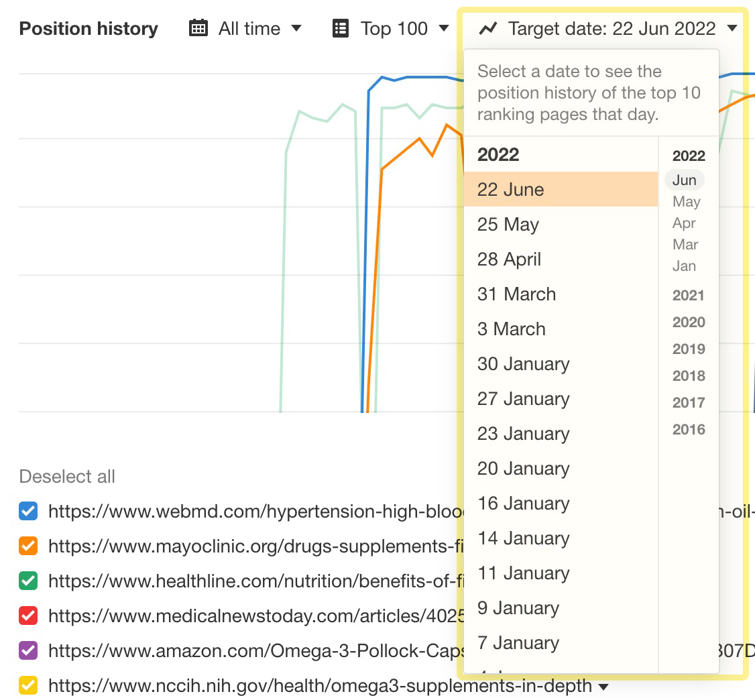Uncheck the mayoclinic.org orange checkbox

tap(27, 546)
